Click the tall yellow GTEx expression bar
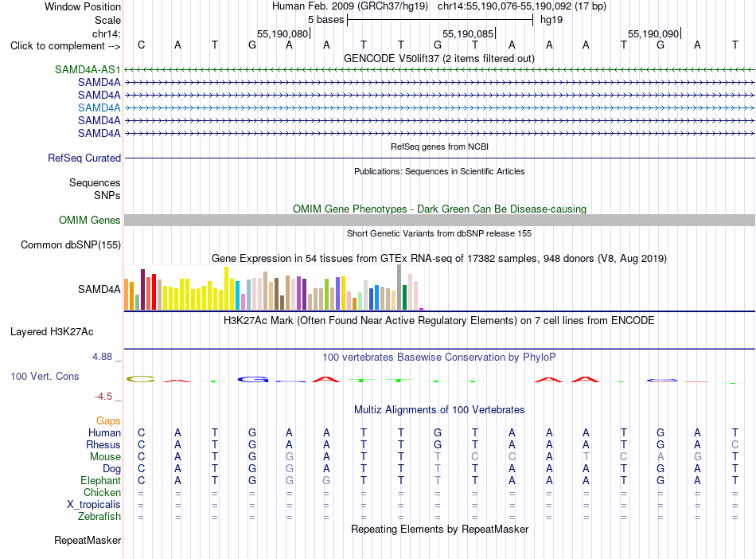Viewport: 756px width, 559px height. pos(226,288)
